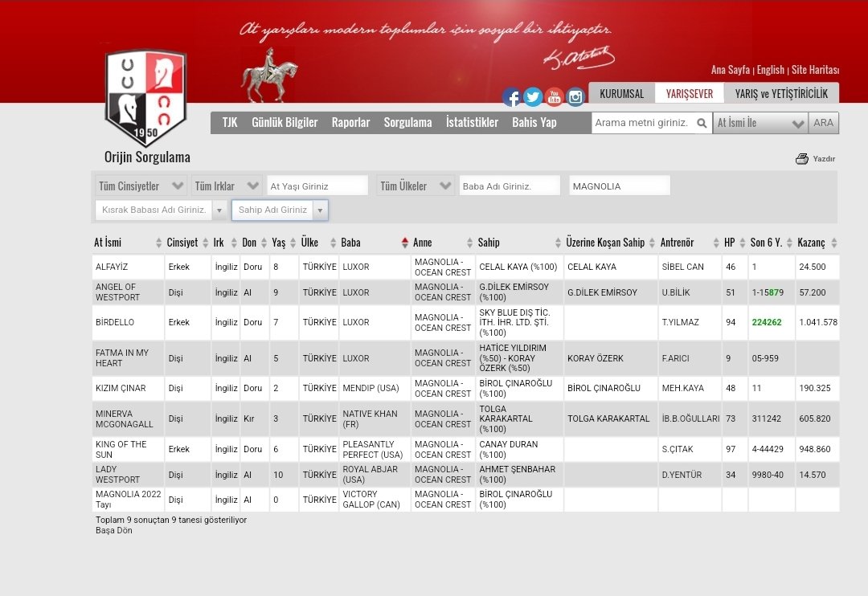
Task: Open the Tüm Cinsiyetler dropdown
Action: click(x=141, y=186)
